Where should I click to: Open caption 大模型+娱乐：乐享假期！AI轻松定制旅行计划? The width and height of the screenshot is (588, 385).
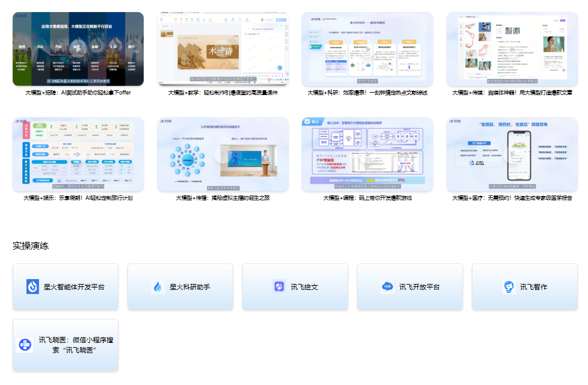point(78,198)
